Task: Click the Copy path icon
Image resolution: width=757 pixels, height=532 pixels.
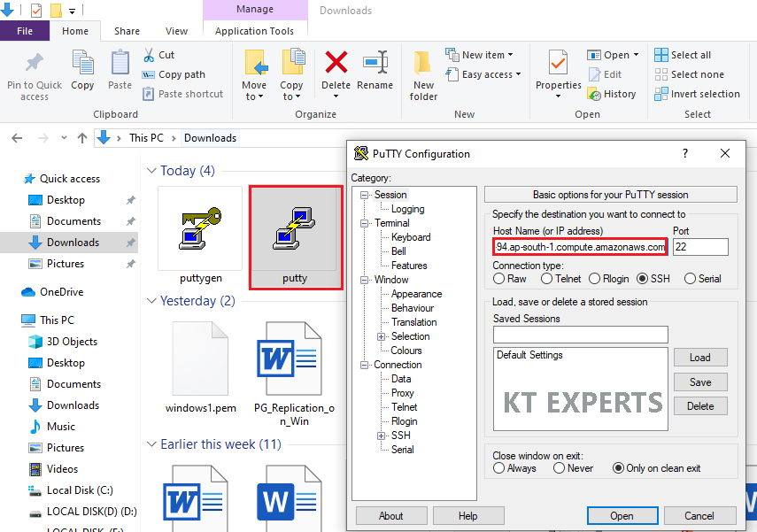Action: tap(148, 75)
